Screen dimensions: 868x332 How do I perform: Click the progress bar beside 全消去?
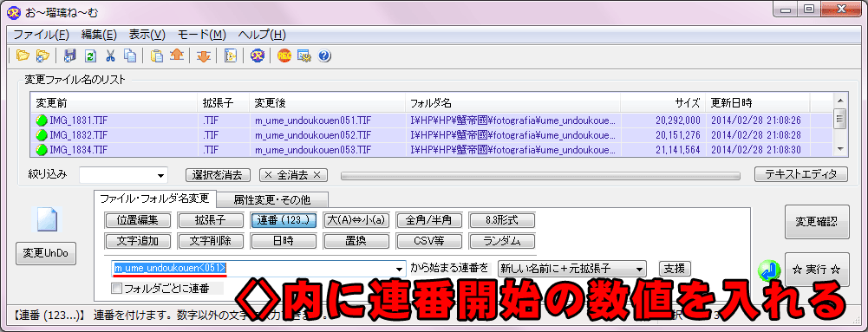541,175
